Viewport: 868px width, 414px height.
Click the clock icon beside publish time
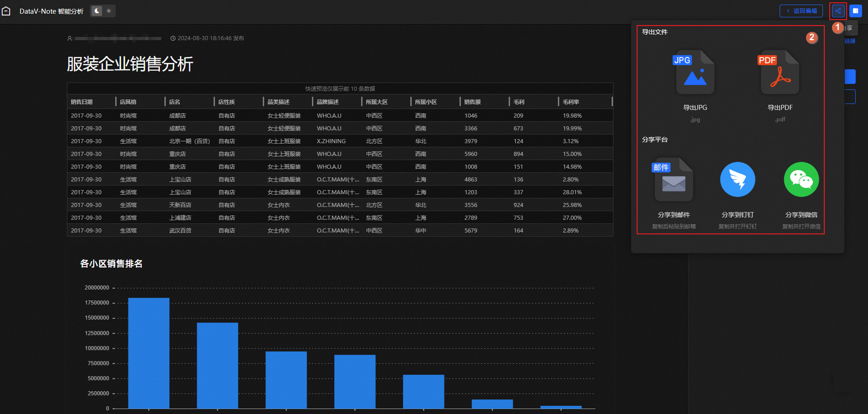tap(173, 38)
